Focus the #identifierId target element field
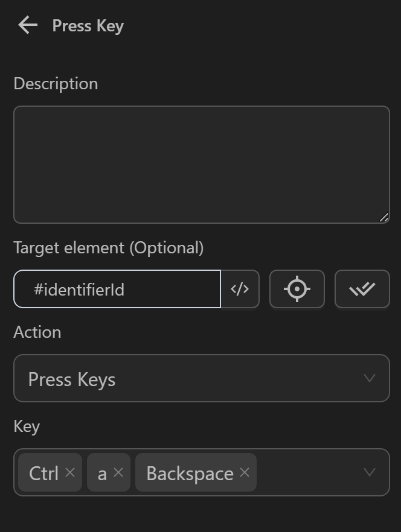Viewport: 401px width, 532px height. coord(117,290)
